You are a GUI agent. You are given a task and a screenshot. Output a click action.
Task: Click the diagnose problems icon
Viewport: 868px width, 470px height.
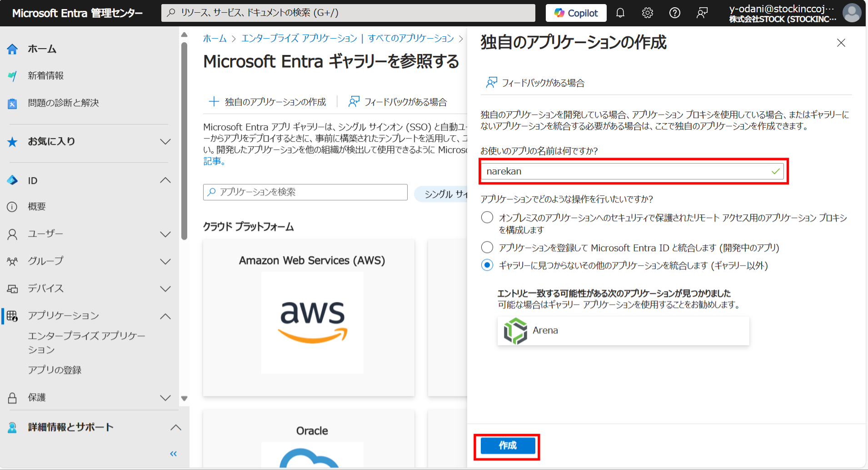coord(12,104)
